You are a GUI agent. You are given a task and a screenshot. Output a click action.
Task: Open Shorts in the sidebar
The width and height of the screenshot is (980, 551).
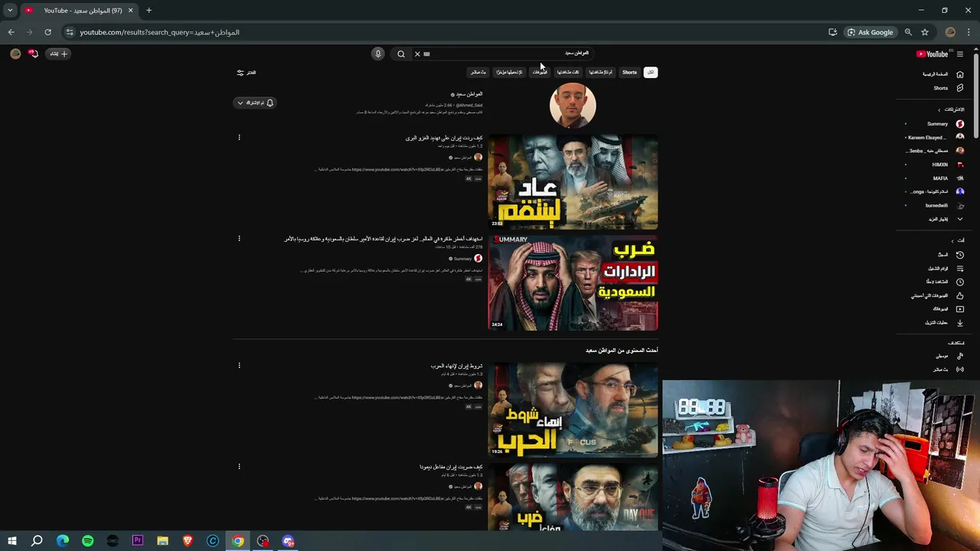[x=948, y=88]
